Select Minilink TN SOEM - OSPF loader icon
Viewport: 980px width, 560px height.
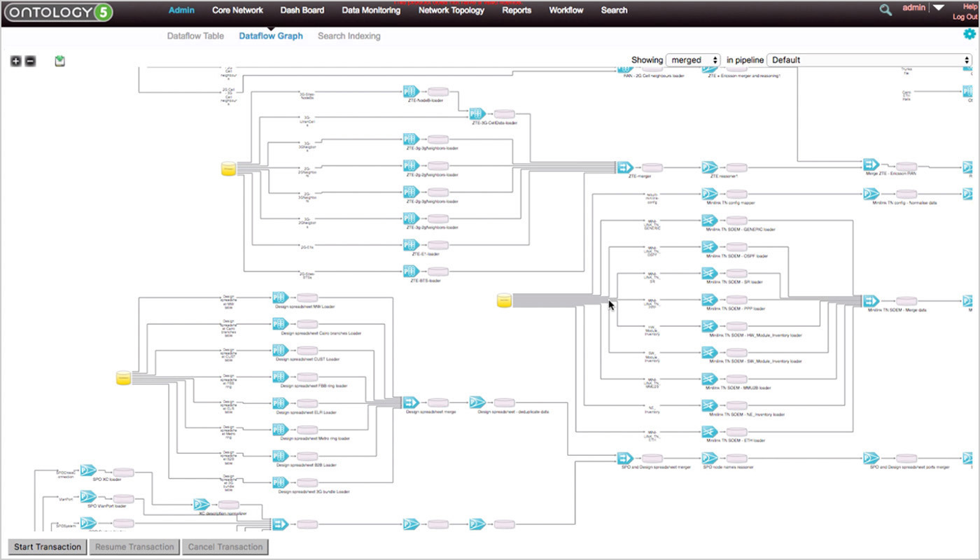pos(710,247)
